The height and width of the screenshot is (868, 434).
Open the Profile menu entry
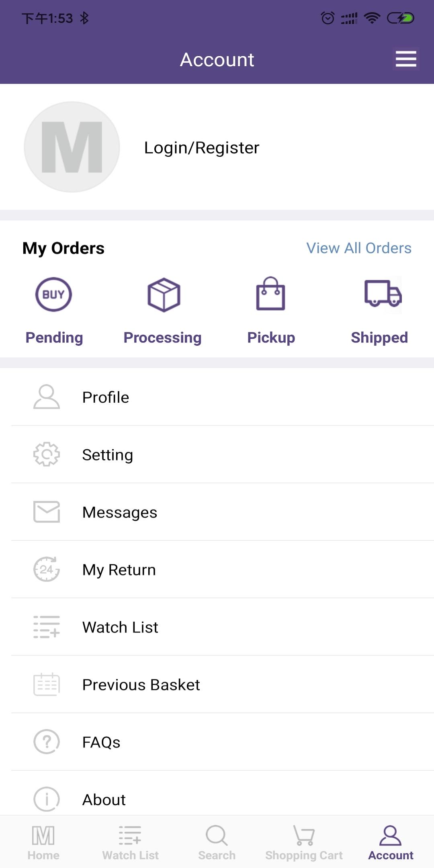tap(106, 397)
